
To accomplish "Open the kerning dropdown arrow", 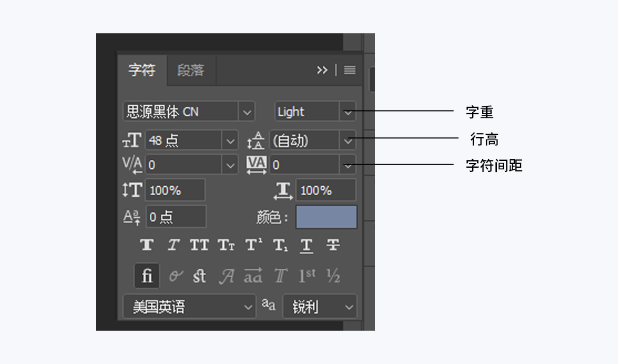I will pyautogui.click(x=230, y=165).
